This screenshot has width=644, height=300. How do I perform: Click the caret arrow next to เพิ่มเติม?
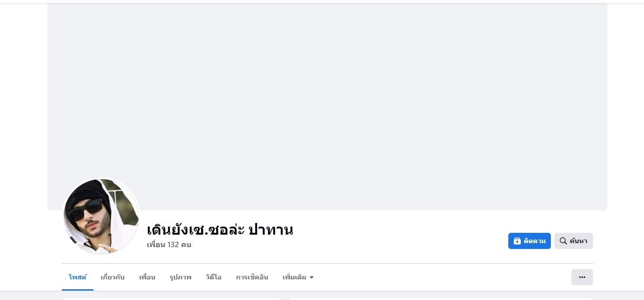coord(312,277)
